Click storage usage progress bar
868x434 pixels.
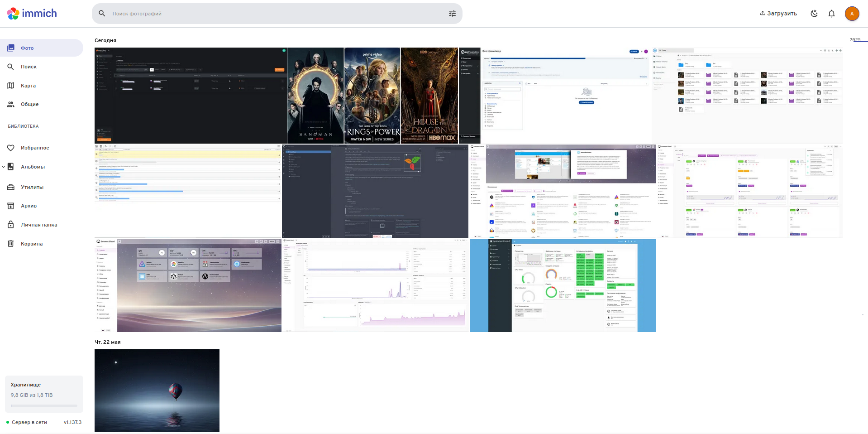pos(44,405)
